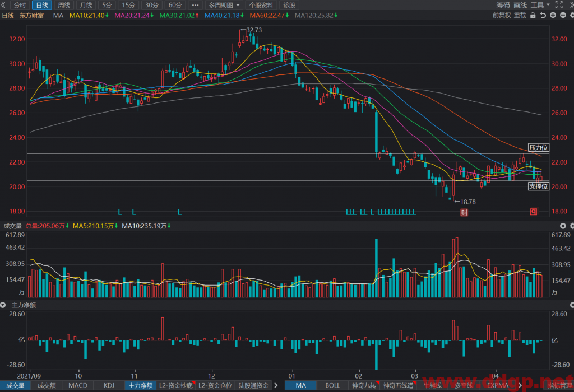This screenshot has height=392, width=574.
Task: Click the 压力位 resistance label
Action: pyautogui.click(x=539, y=147)
